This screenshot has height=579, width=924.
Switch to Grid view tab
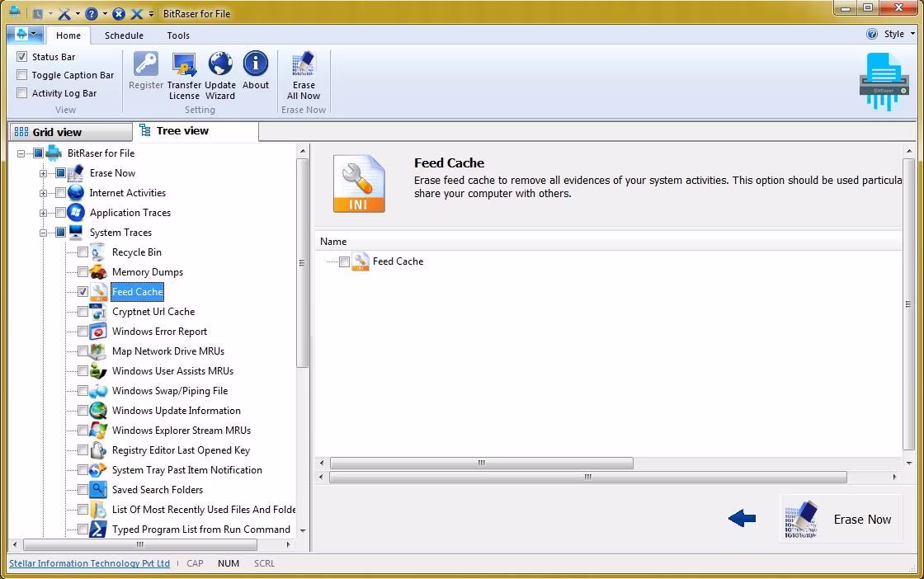coord(71,132)
